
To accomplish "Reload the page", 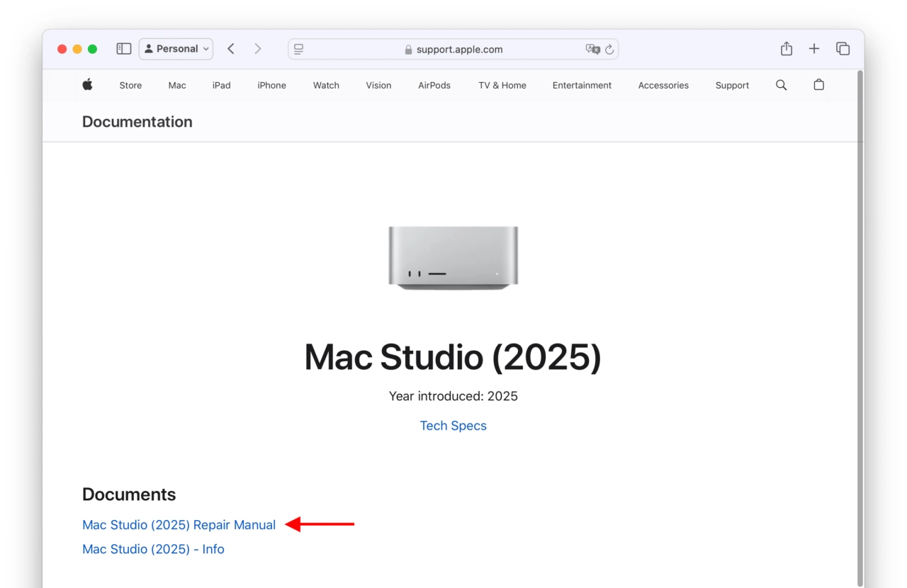I will point(609,50).
